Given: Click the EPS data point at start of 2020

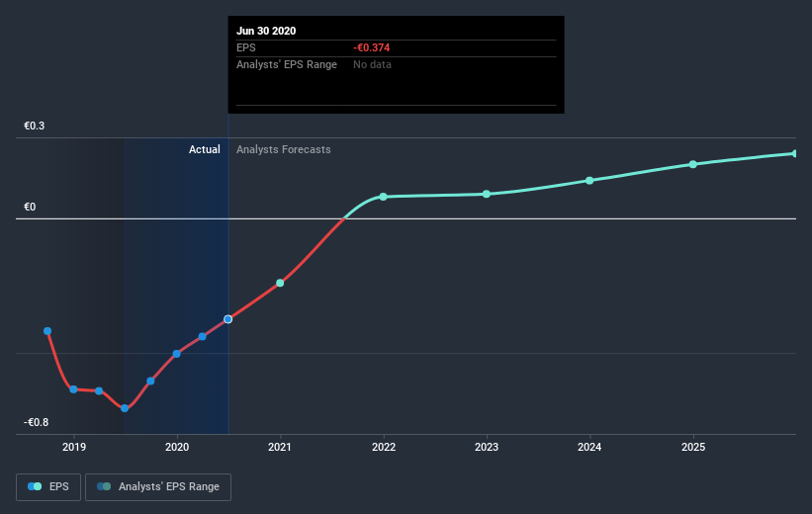Looking at the screenshot, I should click(x=177, y=354).
